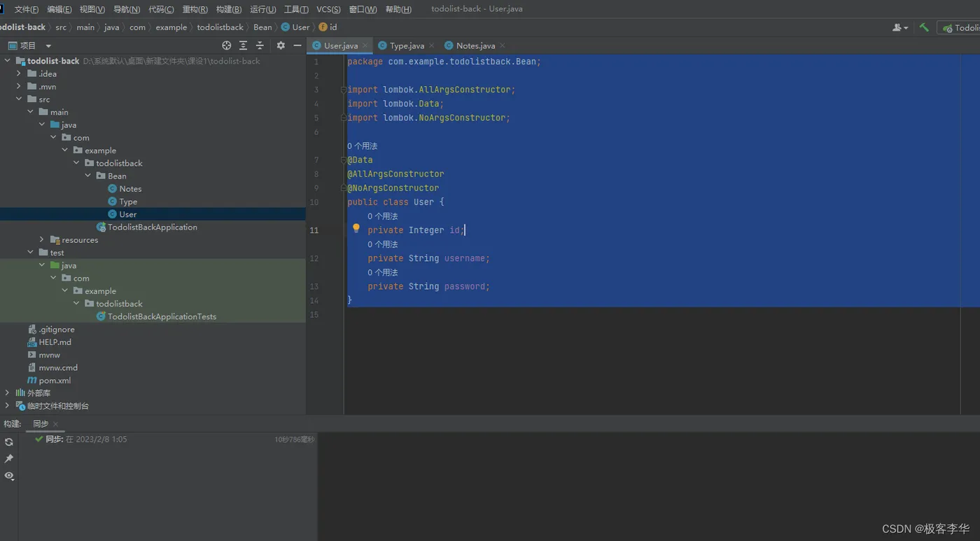This screenshot has width=980, height=541.
Task: Click the sync refresh icon in build panel
Action: [9, 442]
